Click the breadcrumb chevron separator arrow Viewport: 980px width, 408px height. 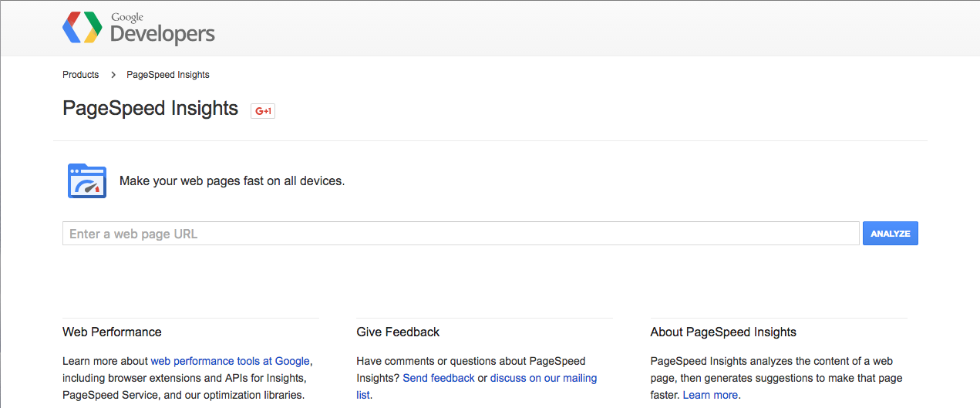point(113,75)
